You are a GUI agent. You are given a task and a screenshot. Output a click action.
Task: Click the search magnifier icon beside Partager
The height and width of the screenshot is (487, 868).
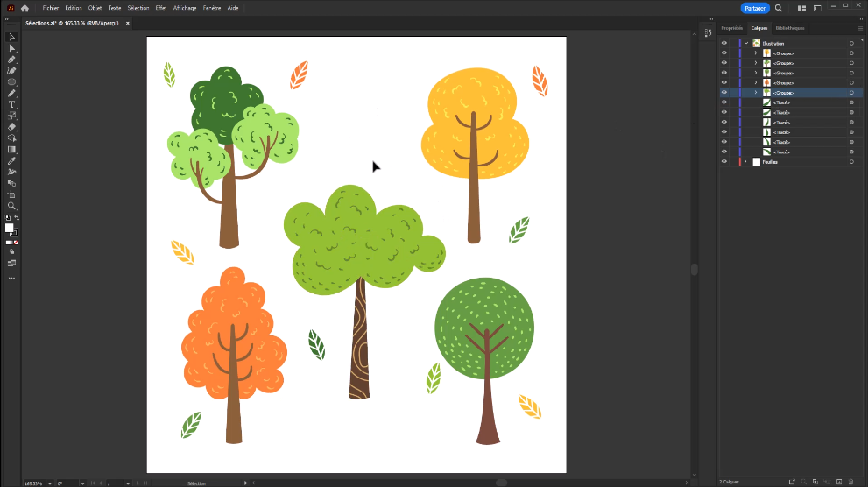(x=779, y=8)
